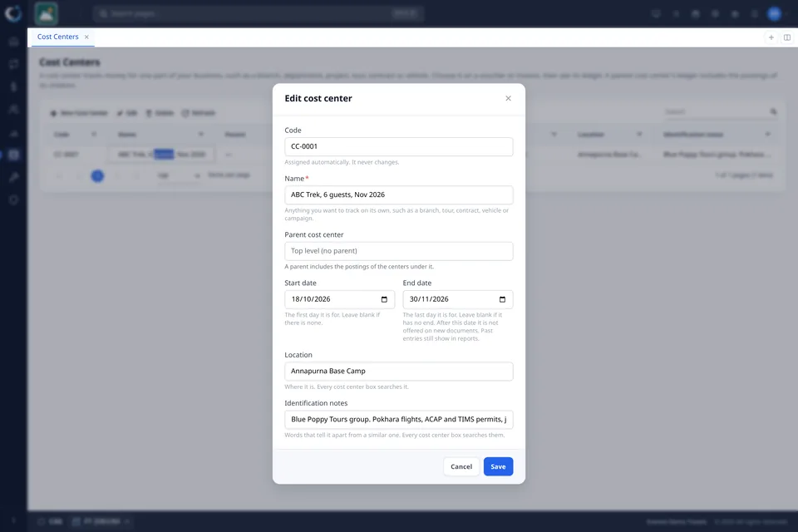
Task: Click the plus icon to add a tab
Action: (x=771, y=37)
